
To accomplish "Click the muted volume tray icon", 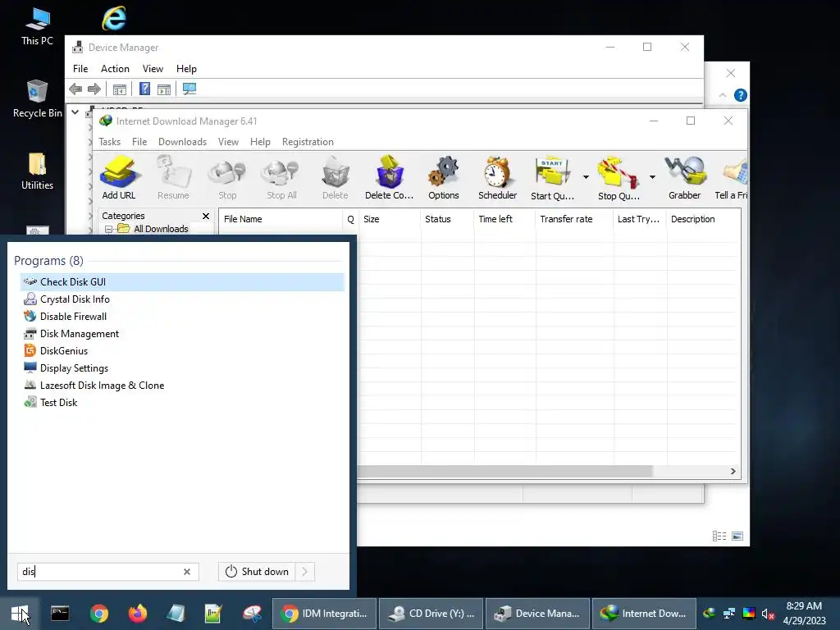I will click(768, 614).
